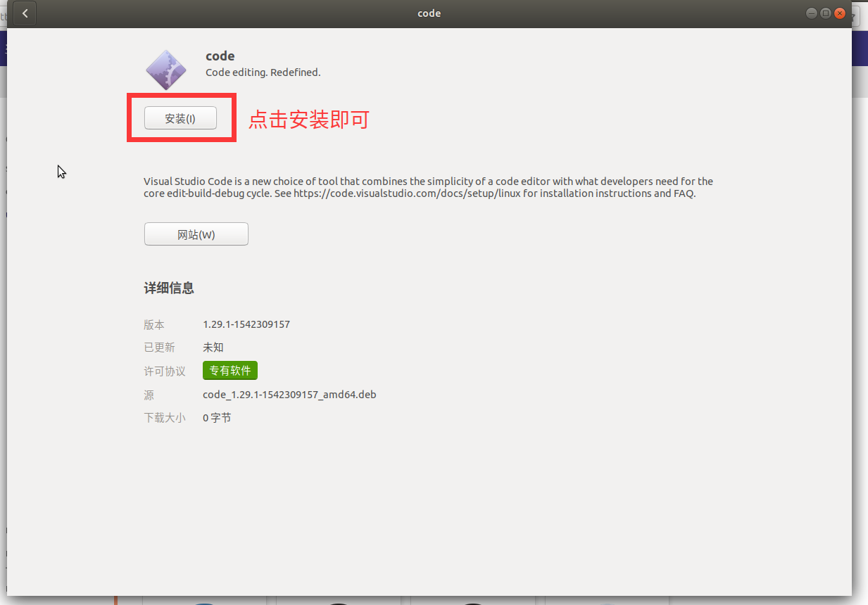Image resolution: width=868 pixels, height=605 pixels.
Task: Open the 网站(W) website button
Action: (x=196, y=234)
